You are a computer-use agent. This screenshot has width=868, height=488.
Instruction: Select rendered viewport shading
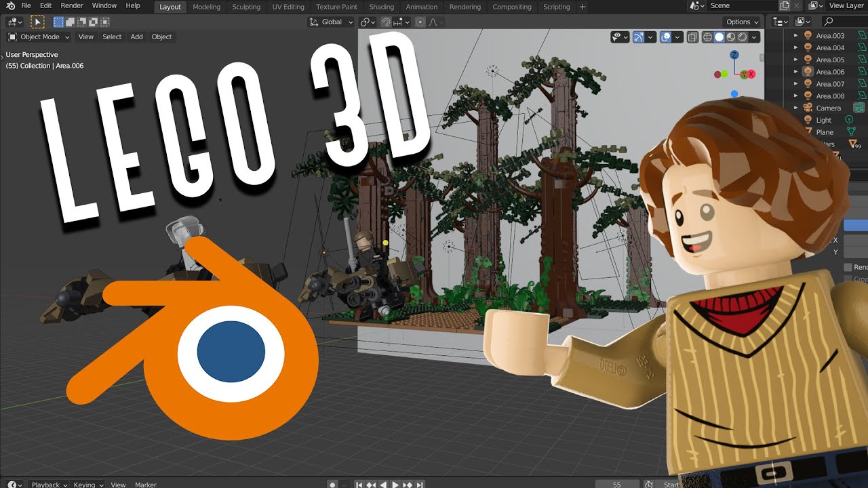click(743, 37)
